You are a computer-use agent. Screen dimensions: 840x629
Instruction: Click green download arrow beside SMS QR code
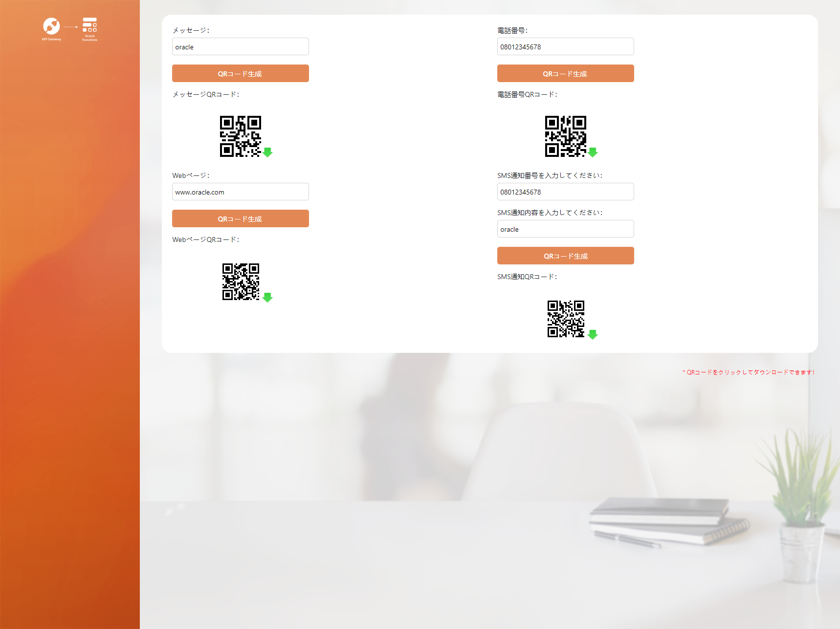[593, 335]
